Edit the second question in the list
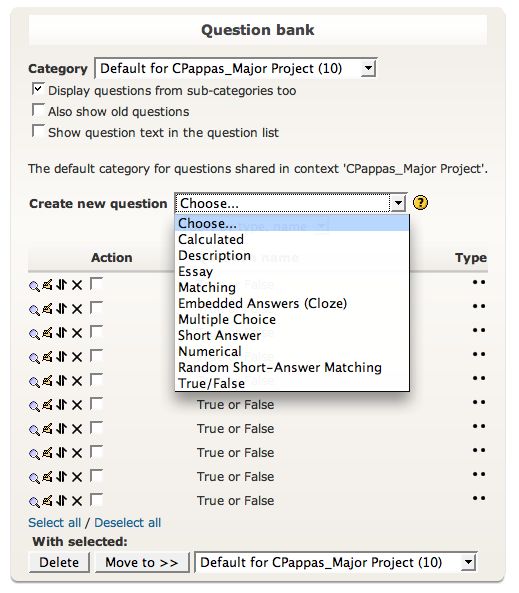The height and width of the screenshot is (593, 519). (47, 309)
